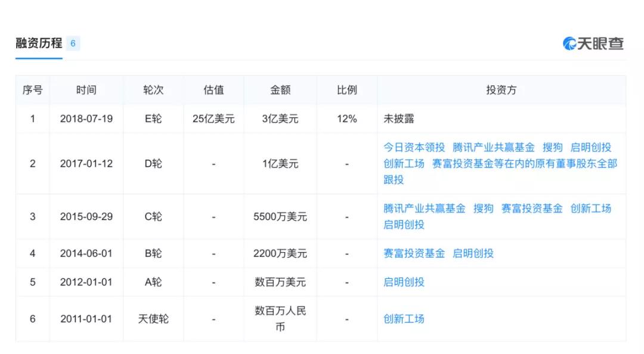
Task: Click the 投资方 column header
Action: [501, 90]
